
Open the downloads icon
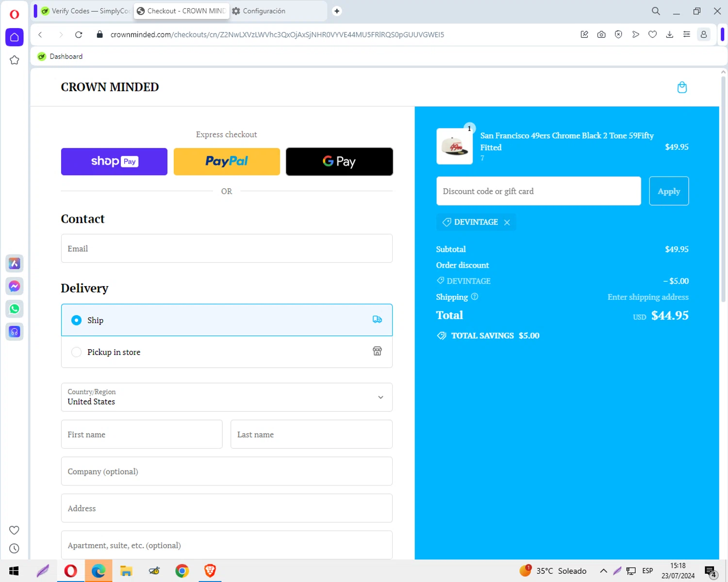[x=670, y=34]
